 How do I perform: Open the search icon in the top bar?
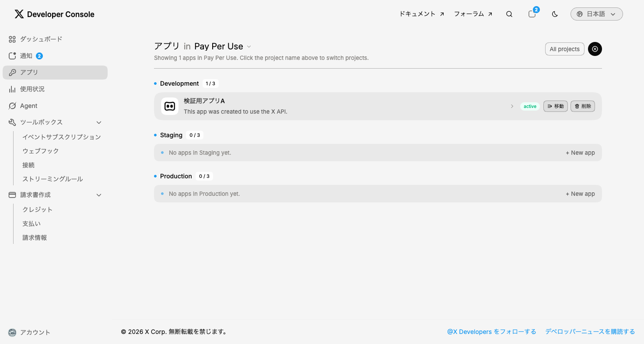point(509,14)
